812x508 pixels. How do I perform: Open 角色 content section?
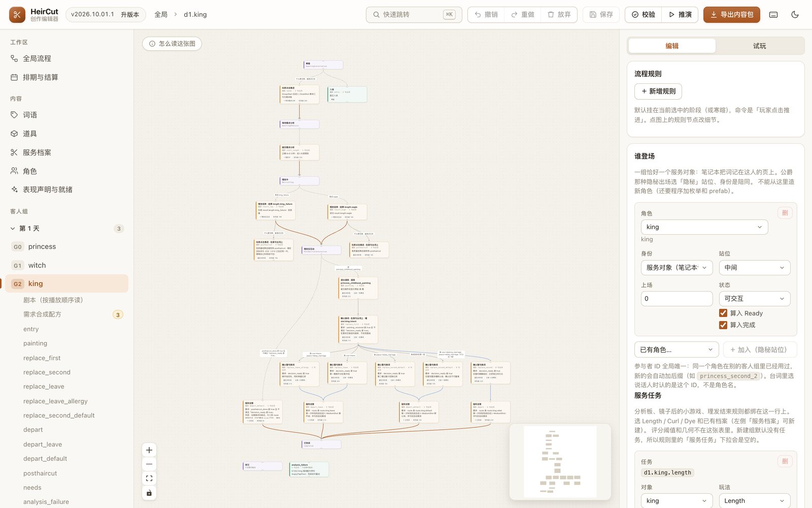tap(66, 171)
